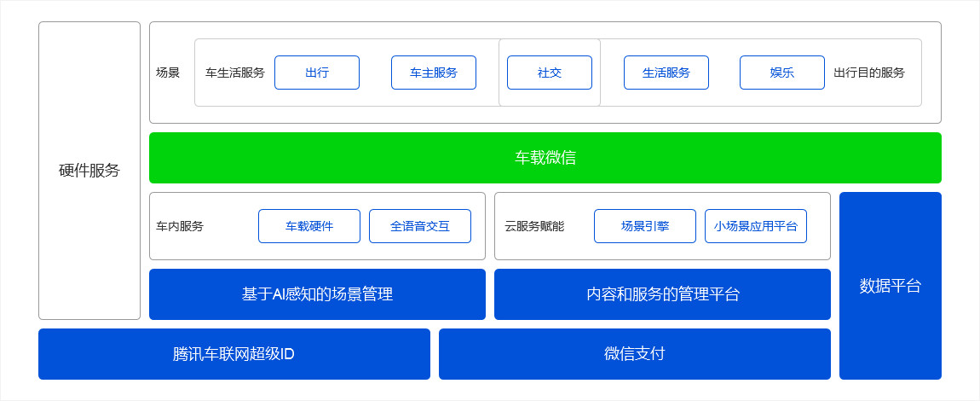The width and height of the screenshot is (980, 401).
Task: Open the 场景引擎 box
Action: click(x=645, y=226)
